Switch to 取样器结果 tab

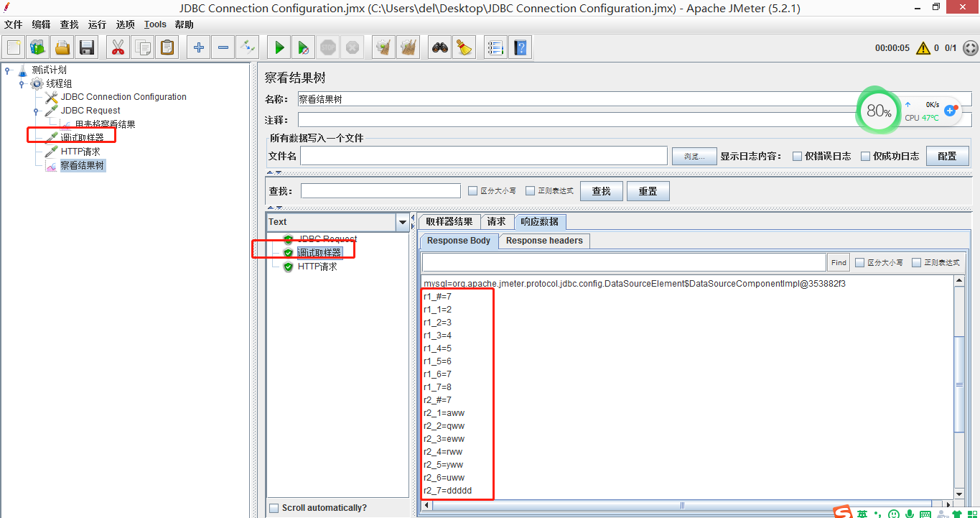(x=449, y=221)
